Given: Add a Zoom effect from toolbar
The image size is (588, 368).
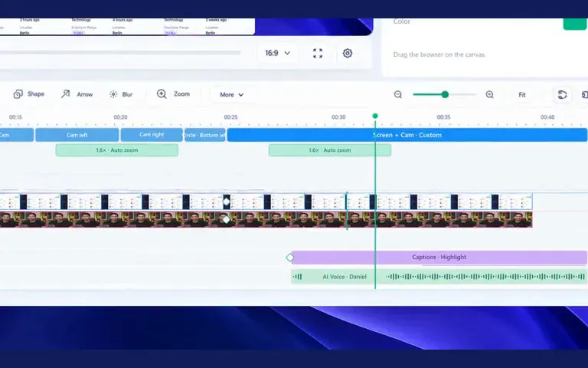Looking at the screenshot, I should (173, 94).
